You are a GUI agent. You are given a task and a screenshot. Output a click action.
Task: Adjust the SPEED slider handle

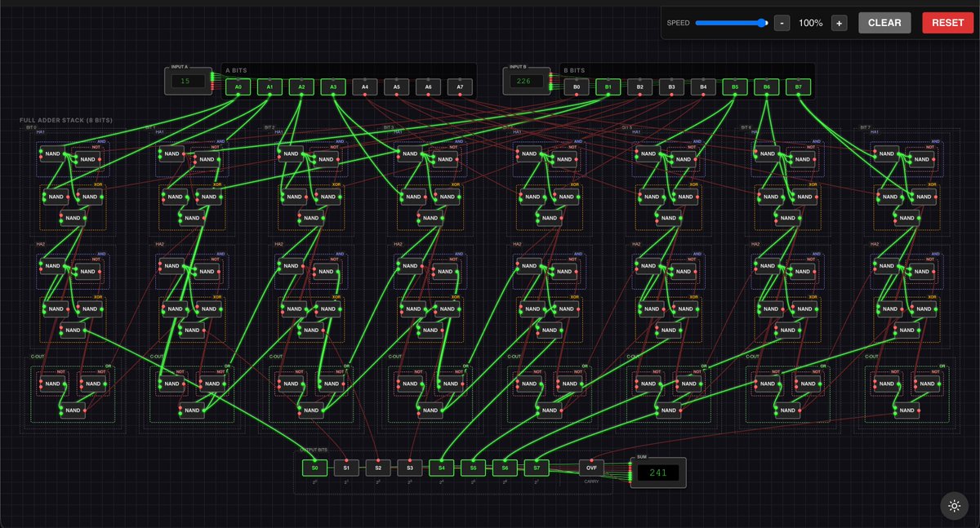pyautogui.click(x=763, y=23)
